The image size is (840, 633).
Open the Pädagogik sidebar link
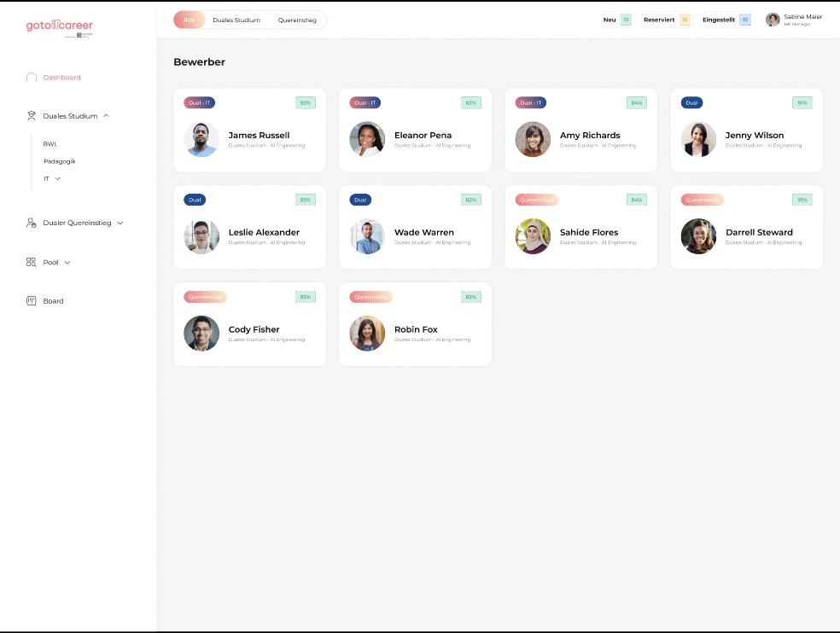tap(60, 161)
